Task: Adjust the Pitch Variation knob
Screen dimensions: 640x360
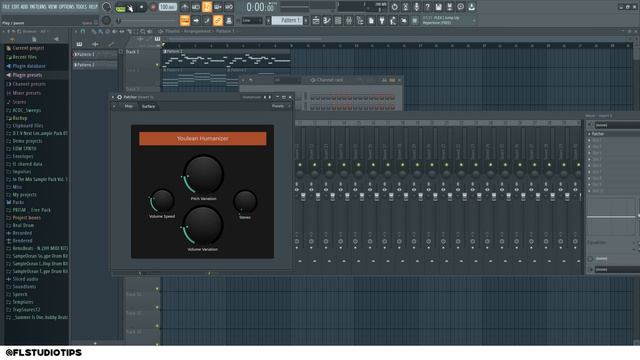Action: pyautogui.click(x=203, y=174)
